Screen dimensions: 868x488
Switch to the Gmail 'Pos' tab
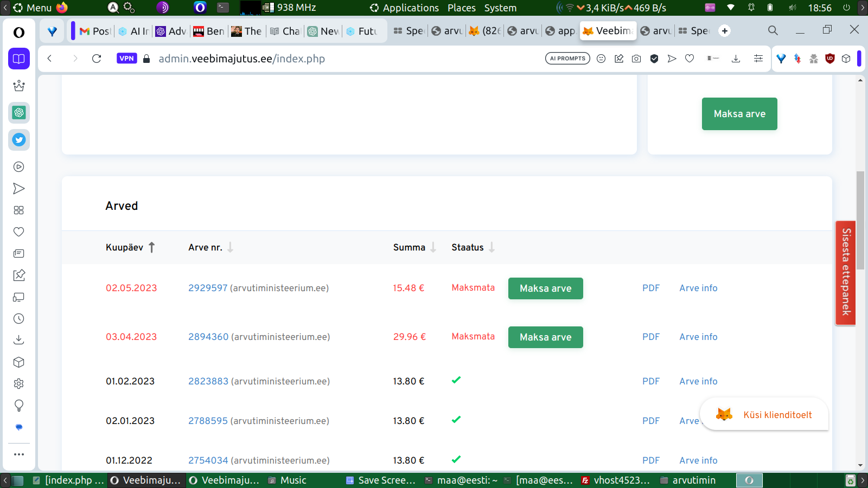[95, 31]
